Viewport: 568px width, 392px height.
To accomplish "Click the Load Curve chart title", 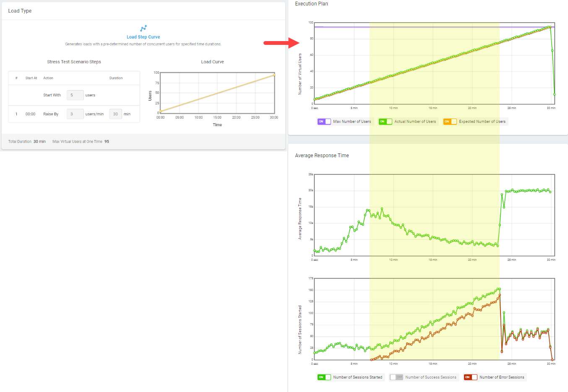I will 212,62.
